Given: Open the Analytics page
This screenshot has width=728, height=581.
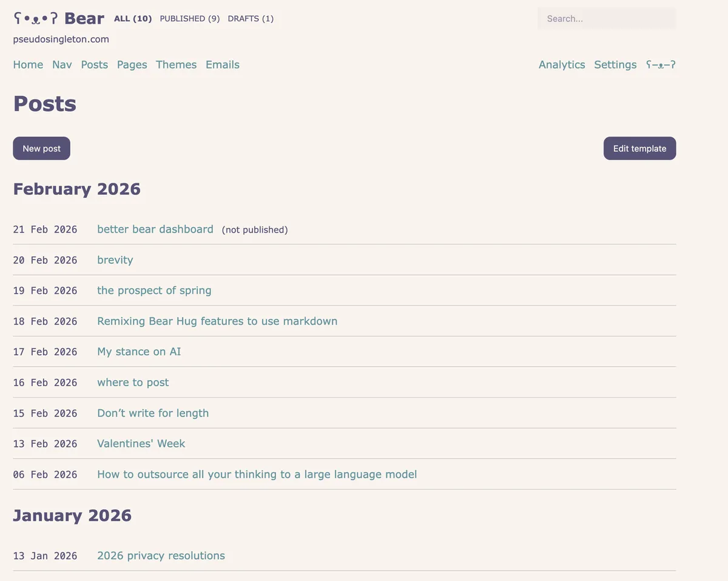Looking at the screenshot, I should pyautogui.click(x=562, y=64).
